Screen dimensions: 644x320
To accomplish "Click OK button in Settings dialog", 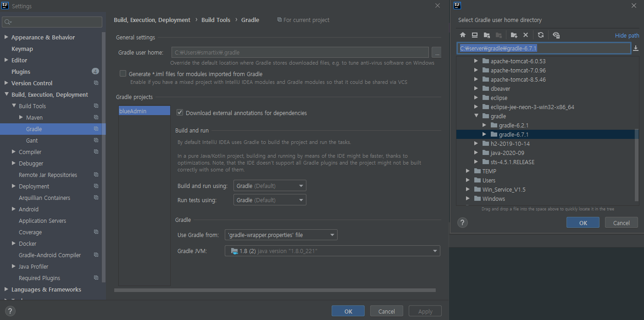I will [348, 311].
